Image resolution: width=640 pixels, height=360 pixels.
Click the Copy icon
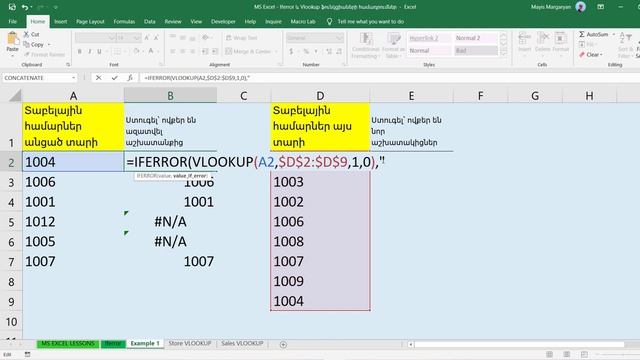27,44
